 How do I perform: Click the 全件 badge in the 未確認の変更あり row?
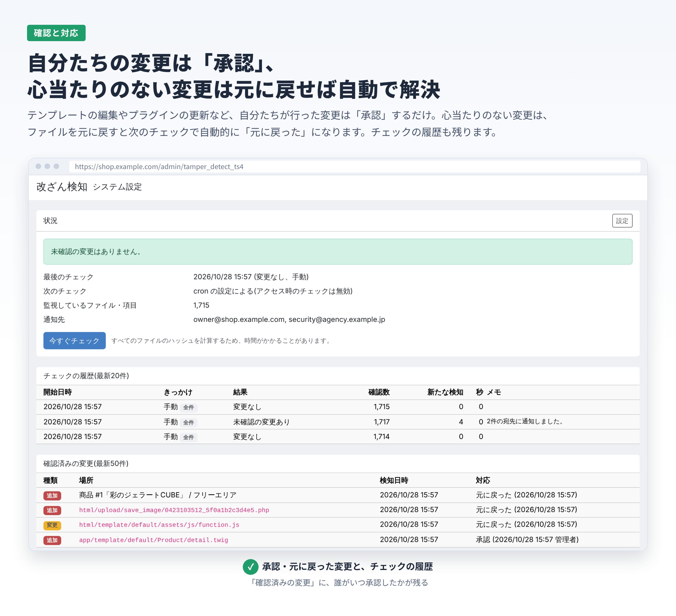pyautogui.click(x=188, y=422)
